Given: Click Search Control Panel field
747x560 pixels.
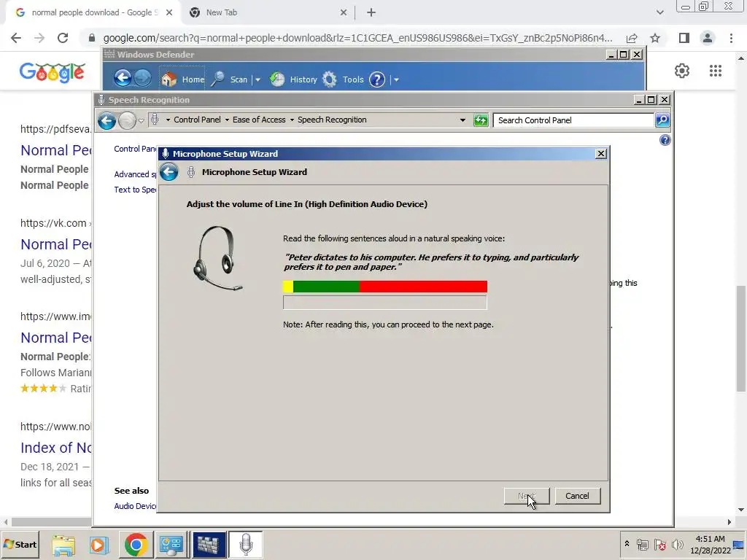Looking at the screenshot, I should pos(574,120).
